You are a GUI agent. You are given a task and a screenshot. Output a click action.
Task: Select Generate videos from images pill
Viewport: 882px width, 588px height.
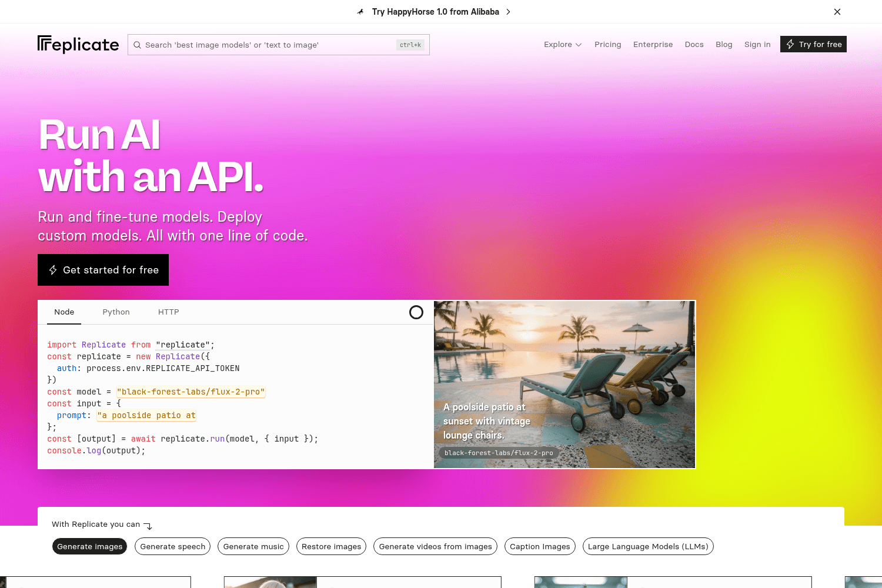coord(436,546)
